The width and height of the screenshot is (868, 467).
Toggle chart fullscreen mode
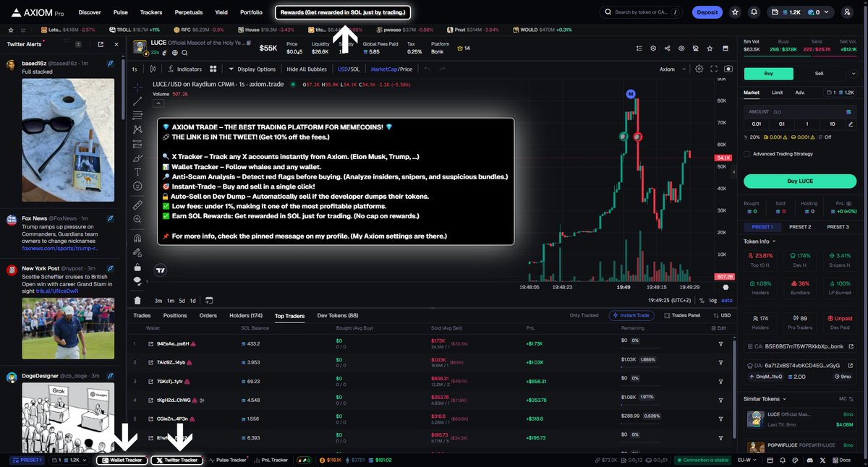[714, 69]
